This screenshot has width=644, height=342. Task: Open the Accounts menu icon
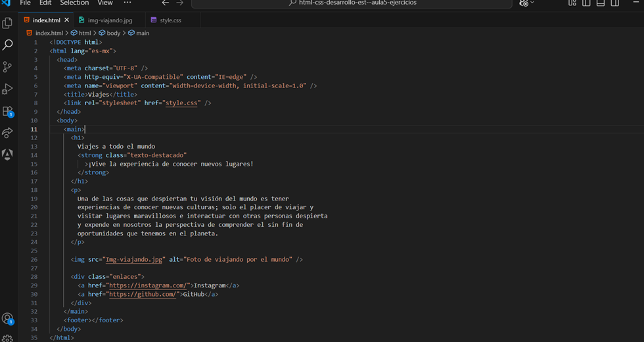(7, 318)
